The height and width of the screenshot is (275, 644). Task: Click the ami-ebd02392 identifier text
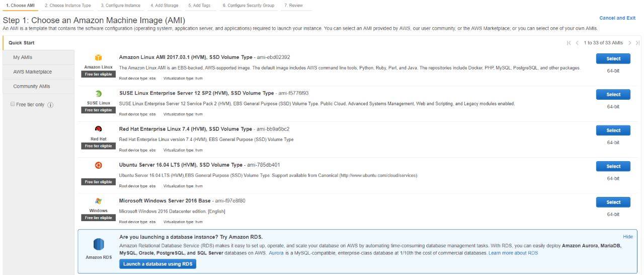click(x=273, y=57)
